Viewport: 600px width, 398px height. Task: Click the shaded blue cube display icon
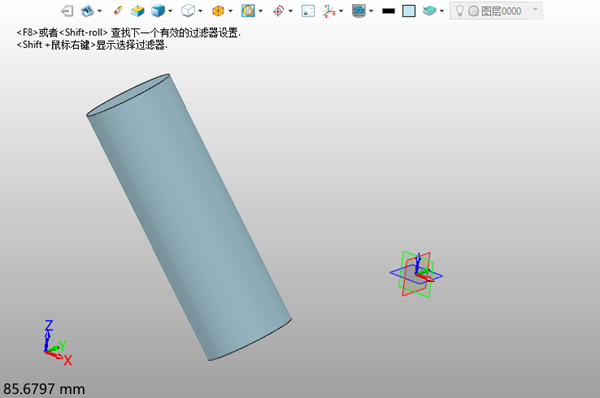click(x=158, y=11)
